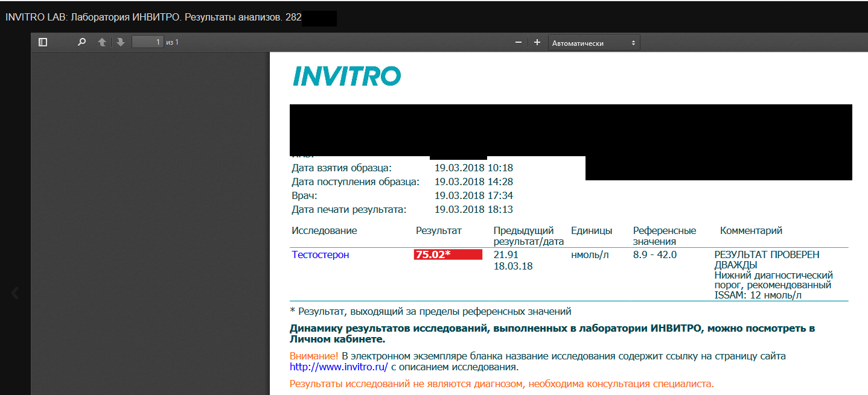The width and height of the screenshot is (868, 395).
Task: Zoom in with the plus button
Action: tap(537, 42)
